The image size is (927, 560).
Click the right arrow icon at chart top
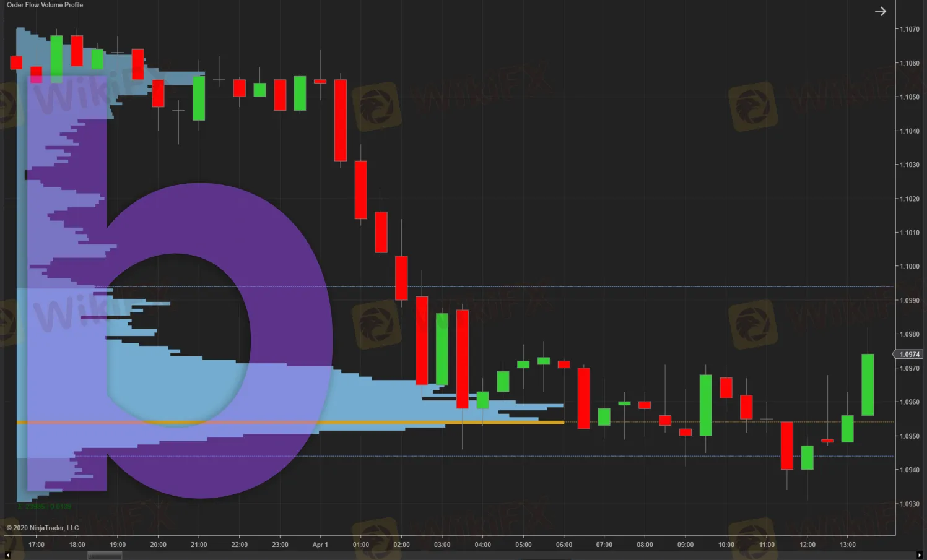tap(880, 11)
